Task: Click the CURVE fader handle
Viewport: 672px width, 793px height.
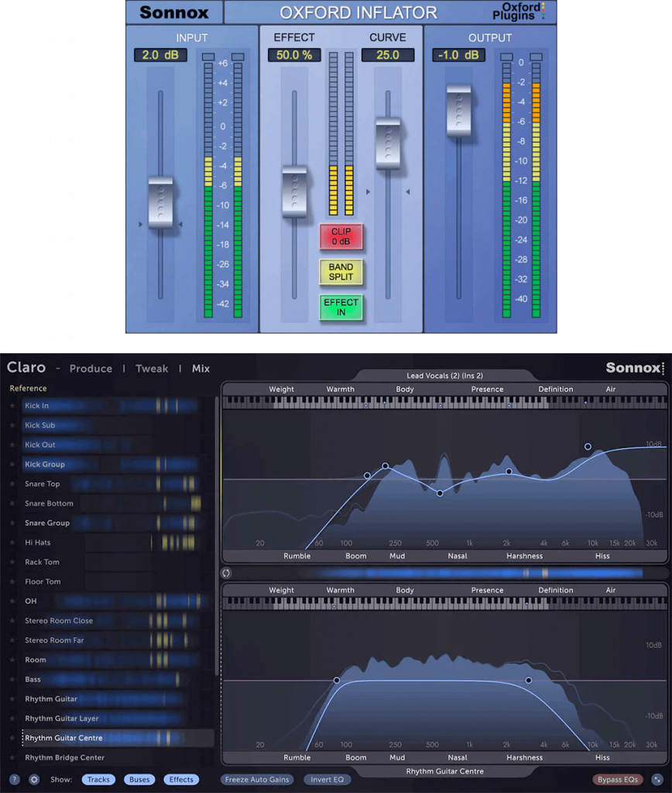Action: 388,143
